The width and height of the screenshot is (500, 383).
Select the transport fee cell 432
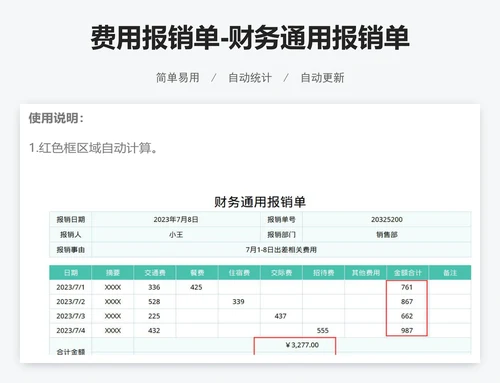(155, 330)
